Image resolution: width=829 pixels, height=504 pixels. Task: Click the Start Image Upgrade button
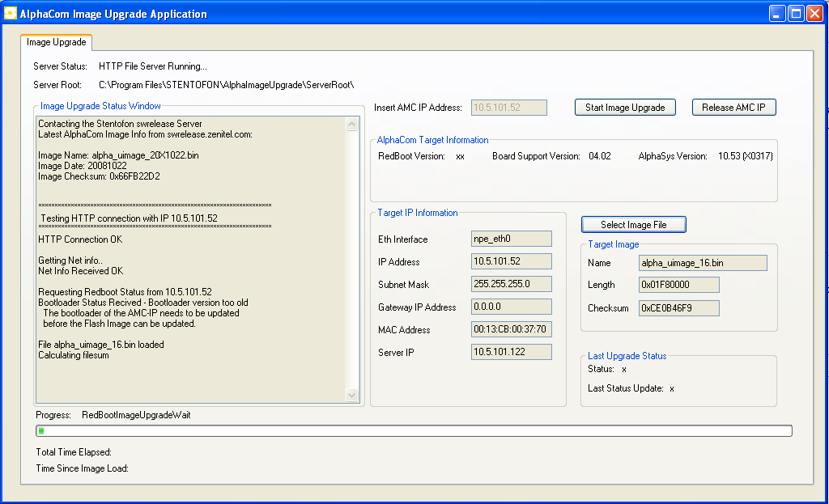coord(625,108)
